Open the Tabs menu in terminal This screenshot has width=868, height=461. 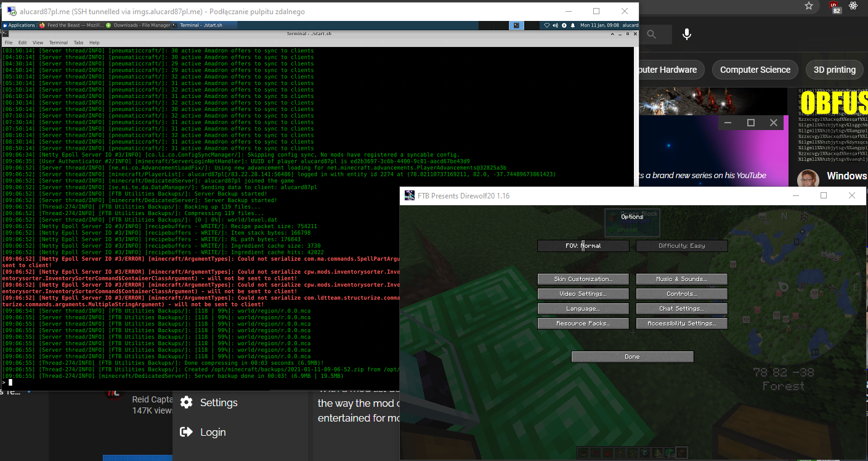[78, 43]
